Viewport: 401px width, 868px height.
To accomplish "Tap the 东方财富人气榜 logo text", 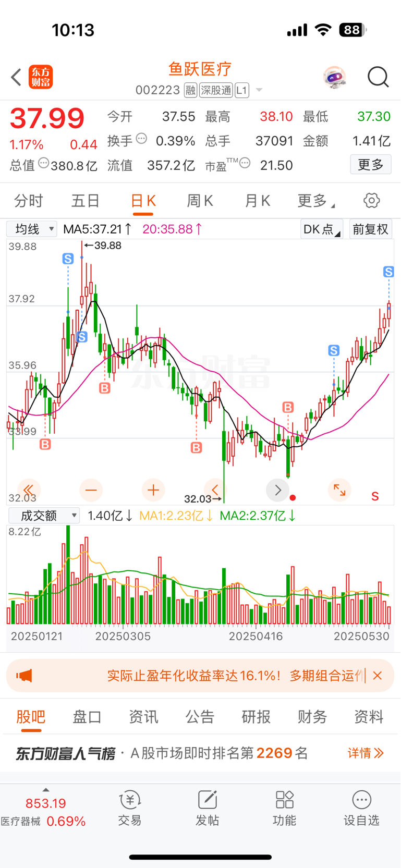I will coord(65,753).
